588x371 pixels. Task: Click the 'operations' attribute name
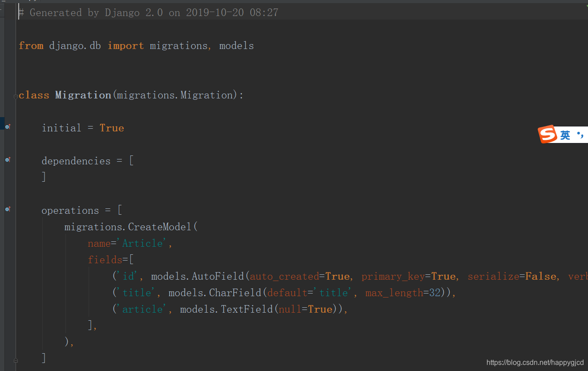[70, 211]
